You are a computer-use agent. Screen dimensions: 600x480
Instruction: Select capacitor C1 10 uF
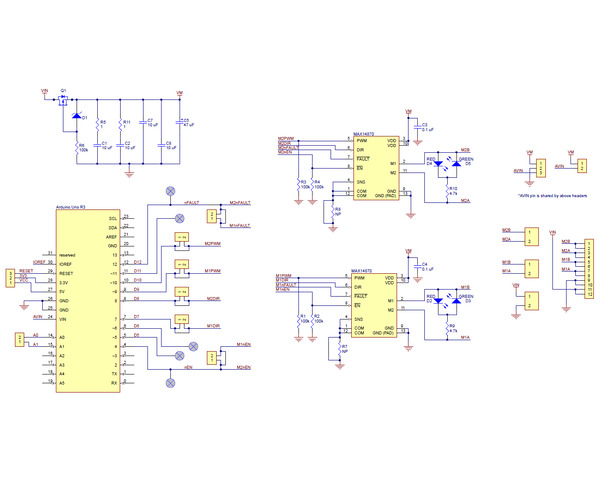97,145
